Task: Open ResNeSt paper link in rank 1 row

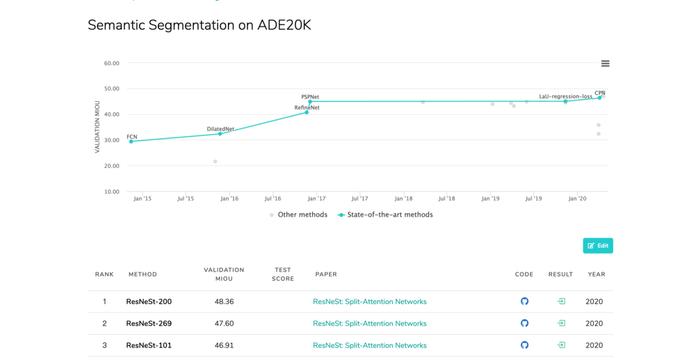Action: point(370,301)
